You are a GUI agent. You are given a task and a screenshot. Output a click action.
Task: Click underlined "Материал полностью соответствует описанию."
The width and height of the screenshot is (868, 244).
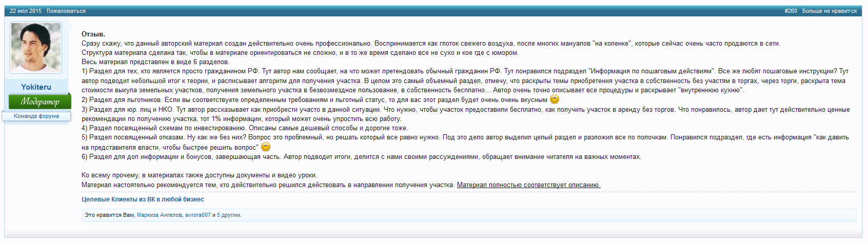click(528, 185)
